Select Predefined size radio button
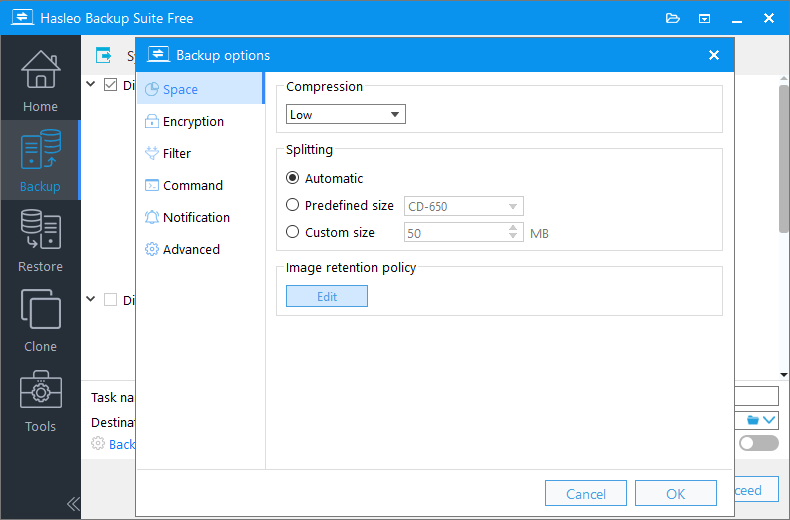This screenshot has height=520, width=790. tap(293, 205)
